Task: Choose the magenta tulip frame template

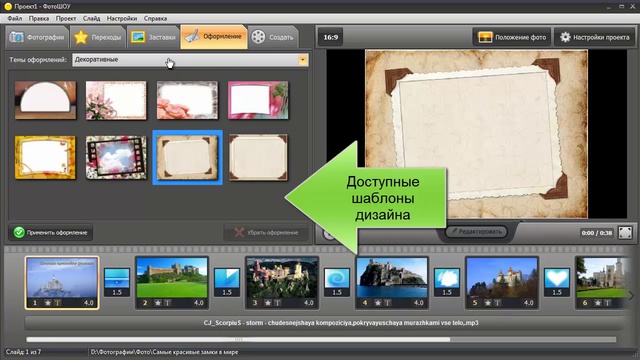Action: coord(258,100)
